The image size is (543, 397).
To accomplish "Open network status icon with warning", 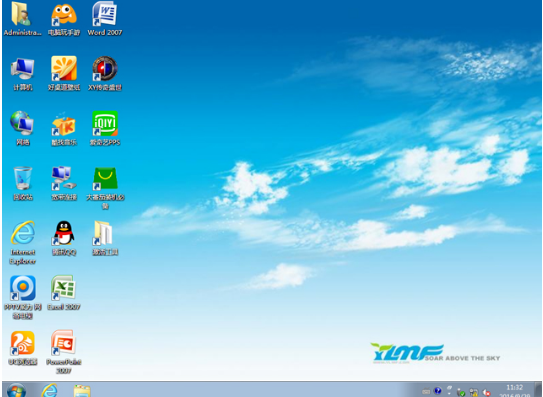I will click(473, 392).
